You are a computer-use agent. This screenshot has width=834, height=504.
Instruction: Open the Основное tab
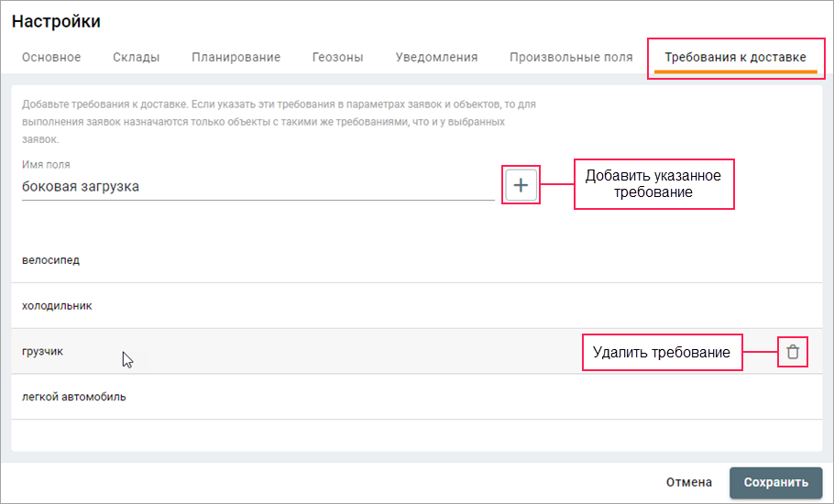51,57
